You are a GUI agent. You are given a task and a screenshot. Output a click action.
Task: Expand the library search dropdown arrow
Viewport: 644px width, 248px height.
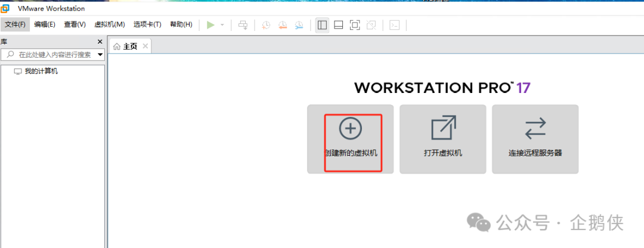click(100, 55)
